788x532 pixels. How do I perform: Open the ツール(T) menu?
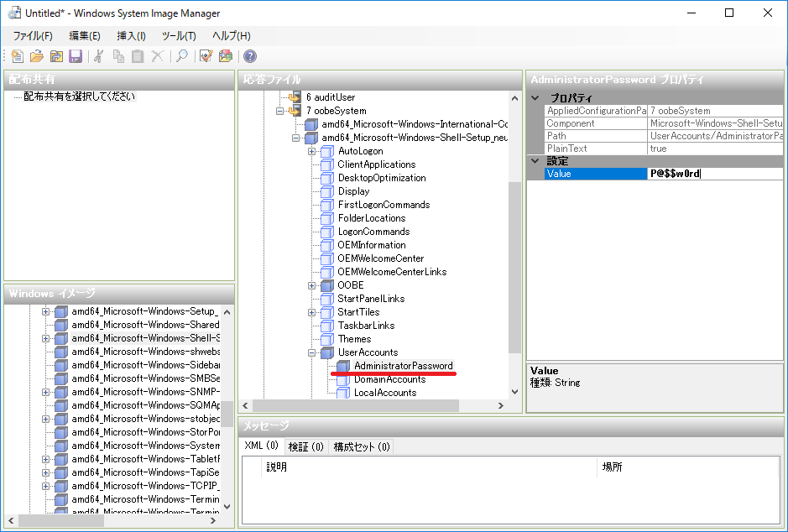(179, 36)
